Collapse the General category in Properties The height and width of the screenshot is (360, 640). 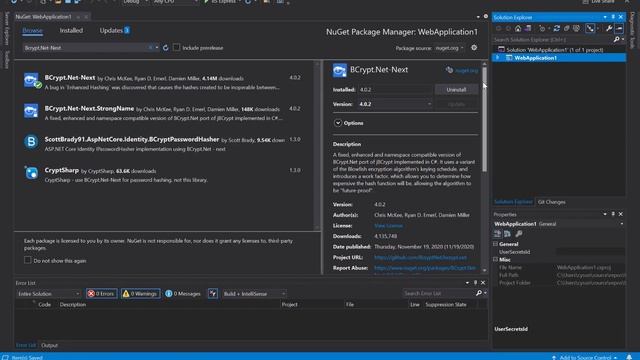click(x=495, y=244)
